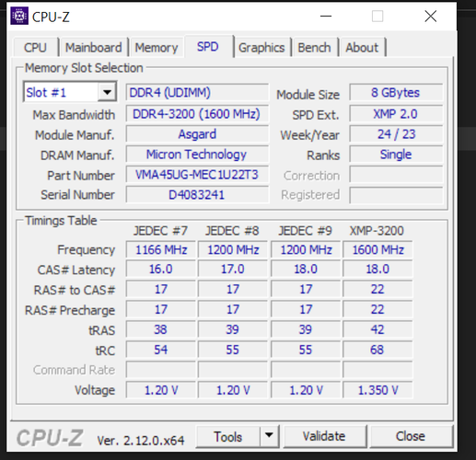Minimize the CPU-Z window

click(x=326, y=16)
